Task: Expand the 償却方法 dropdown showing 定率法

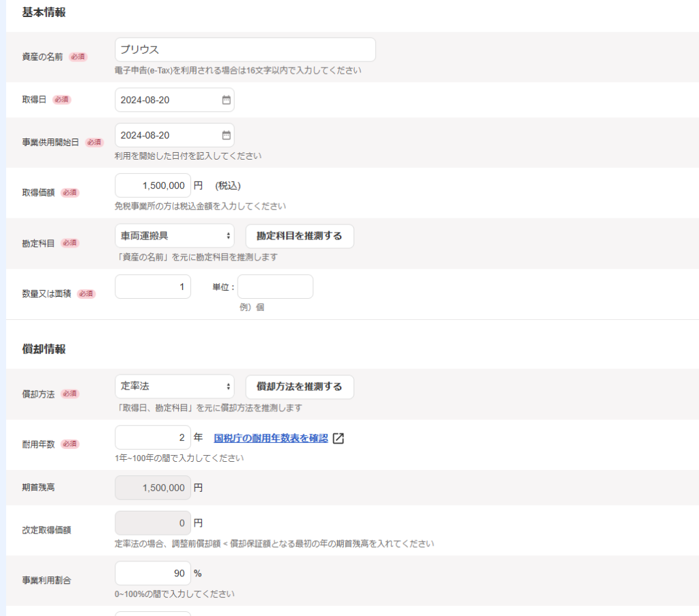Action: [x=174, y=387]
